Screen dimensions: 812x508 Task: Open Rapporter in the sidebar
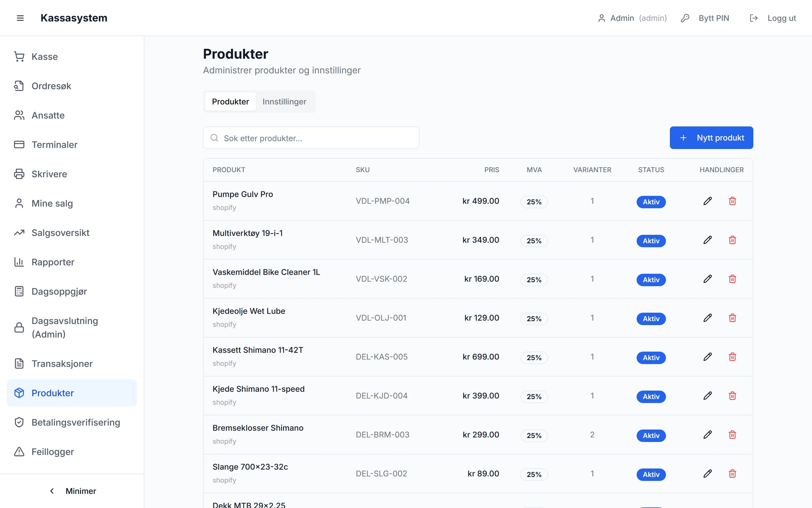click(x=72, y=262)
